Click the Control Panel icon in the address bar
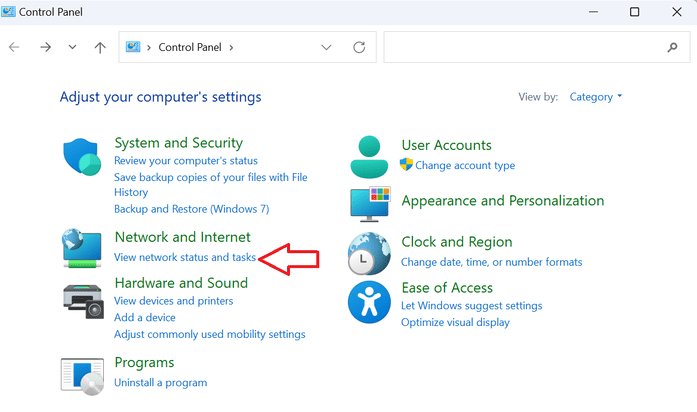The image size is (697, 412). click(x=133, y=47)
